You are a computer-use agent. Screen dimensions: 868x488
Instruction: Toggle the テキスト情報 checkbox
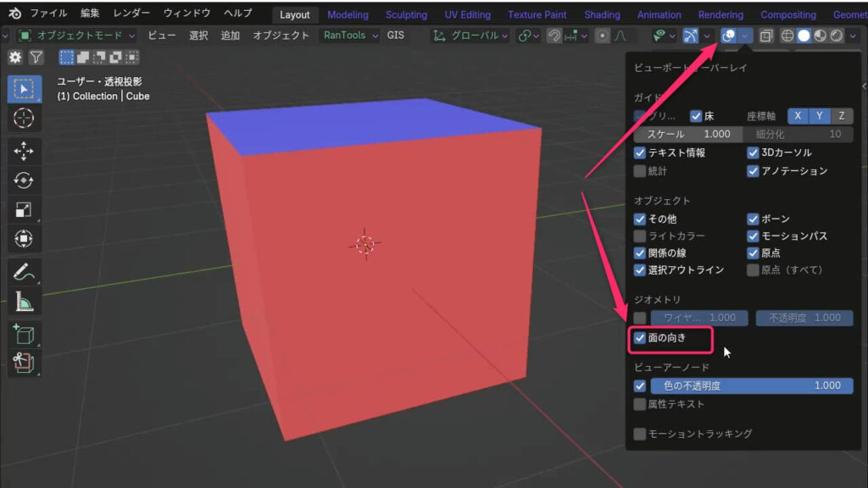[640, 152]
